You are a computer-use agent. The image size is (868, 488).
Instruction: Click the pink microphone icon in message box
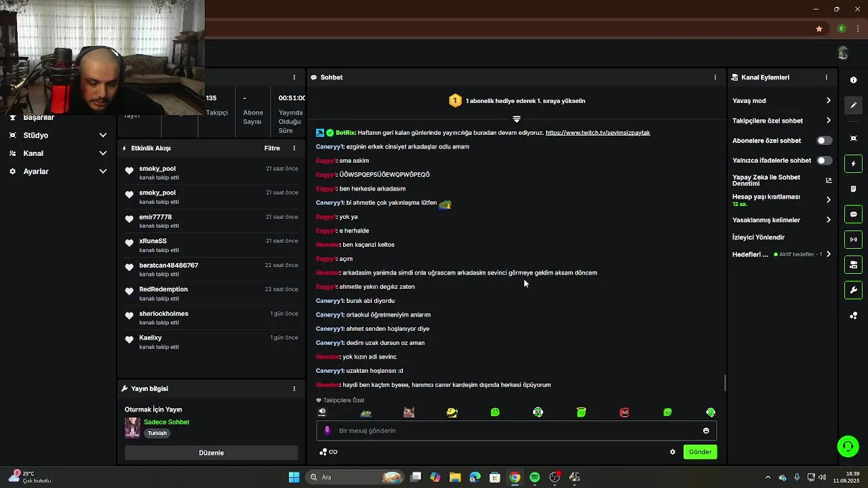[328, 430]
